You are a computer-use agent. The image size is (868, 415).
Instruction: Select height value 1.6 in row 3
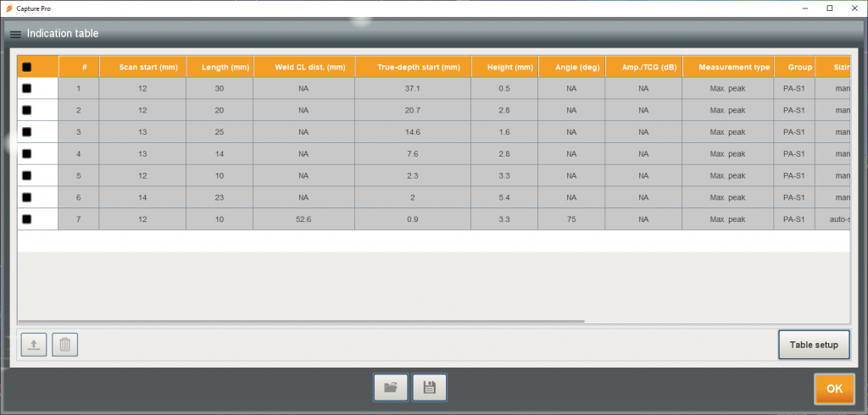pos(505,132)
